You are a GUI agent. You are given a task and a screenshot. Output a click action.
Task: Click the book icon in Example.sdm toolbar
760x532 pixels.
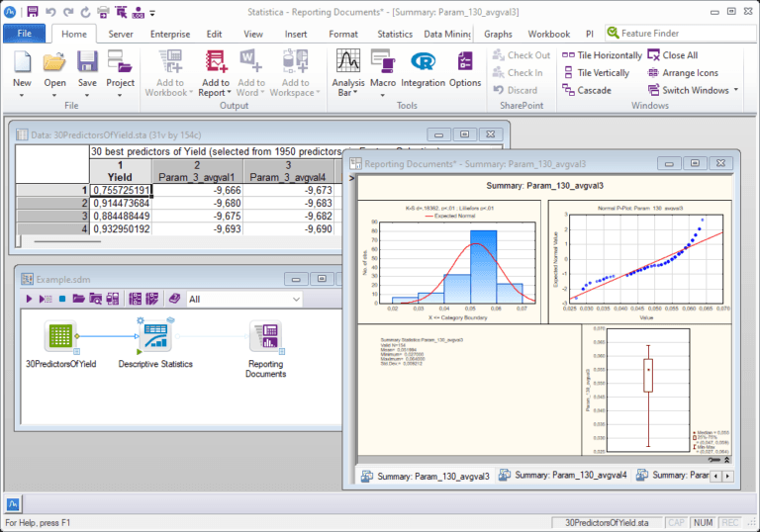point(174,299)
